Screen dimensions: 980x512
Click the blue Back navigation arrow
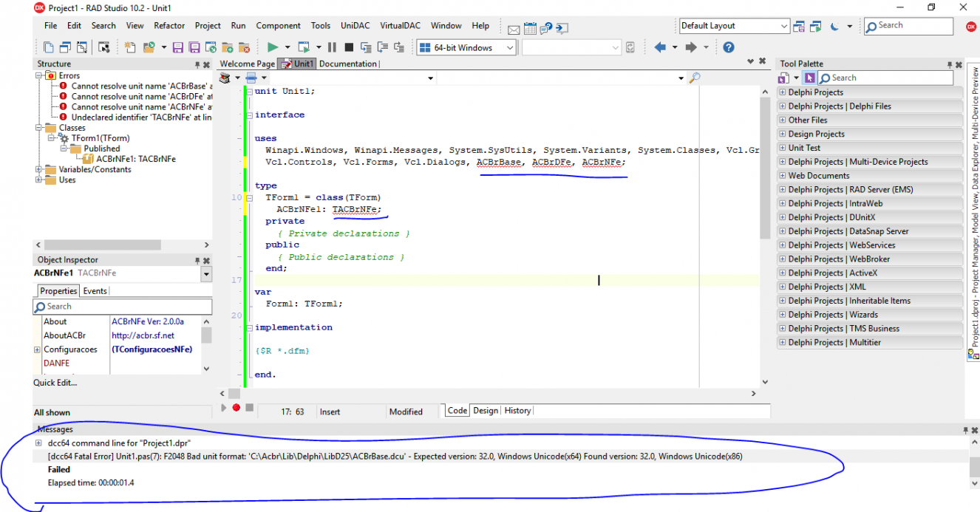pos(660,47)
